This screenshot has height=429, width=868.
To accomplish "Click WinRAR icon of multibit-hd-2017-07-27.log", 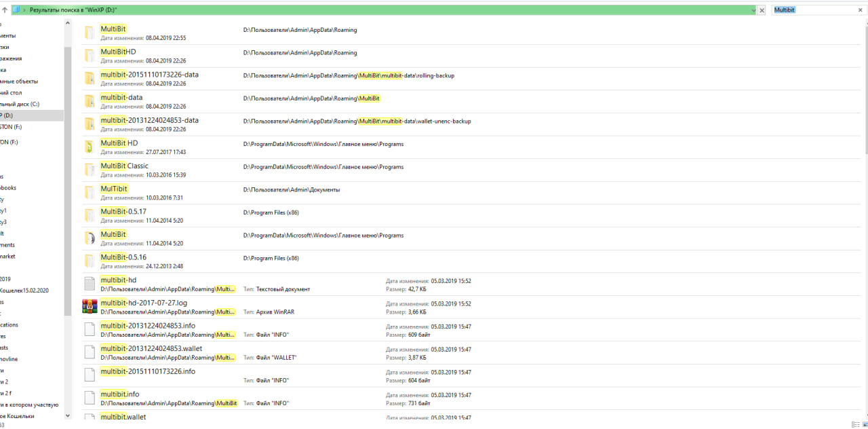I will pyautogui.click(x=90, y=306).
